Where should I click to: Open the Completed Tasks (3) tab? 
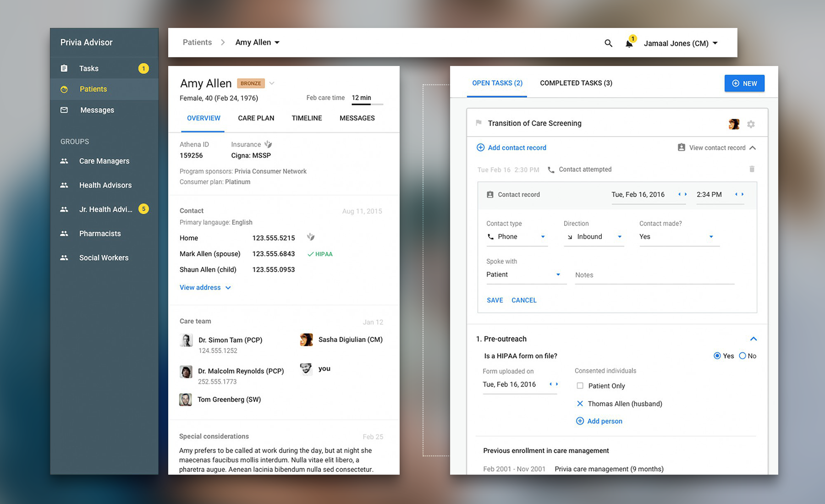tap(576, 83)
